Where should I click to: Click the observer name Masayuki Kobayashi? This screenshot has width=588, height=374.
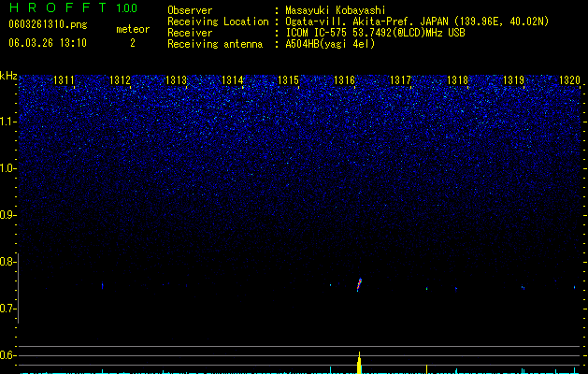pos(336,10)
